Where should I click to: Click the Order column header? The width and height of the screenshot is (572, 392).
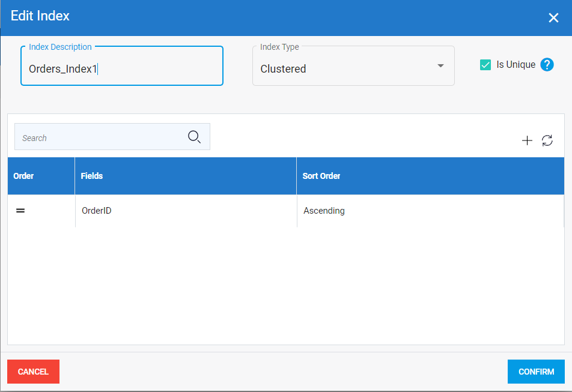point(24,176)
